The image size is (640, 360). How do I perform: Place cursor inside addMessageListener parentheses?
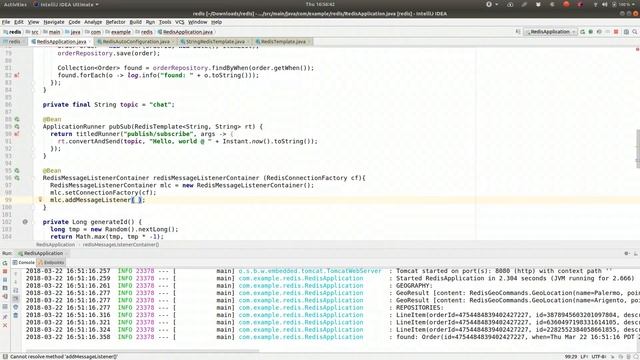pos(136,200)
